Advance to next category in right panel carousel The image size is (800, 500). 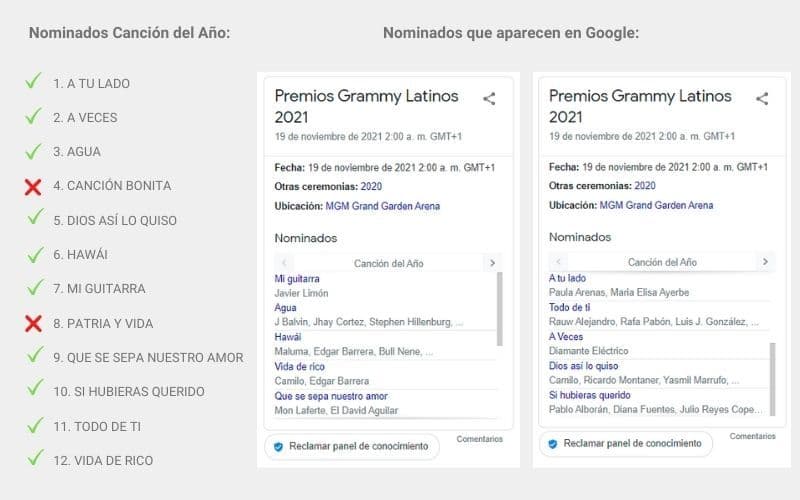(x=765, y=262)
